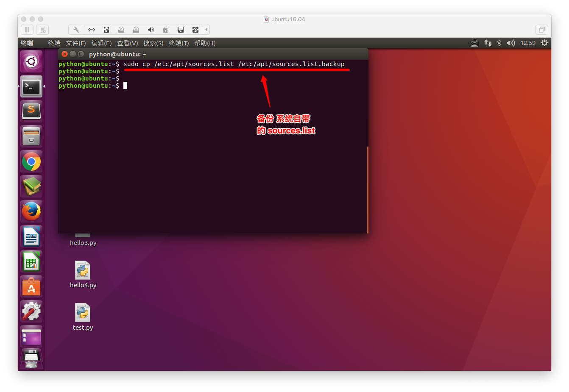Open System Settings from launcher
Screen dimensions: 569x392
[x=31, y=311]
